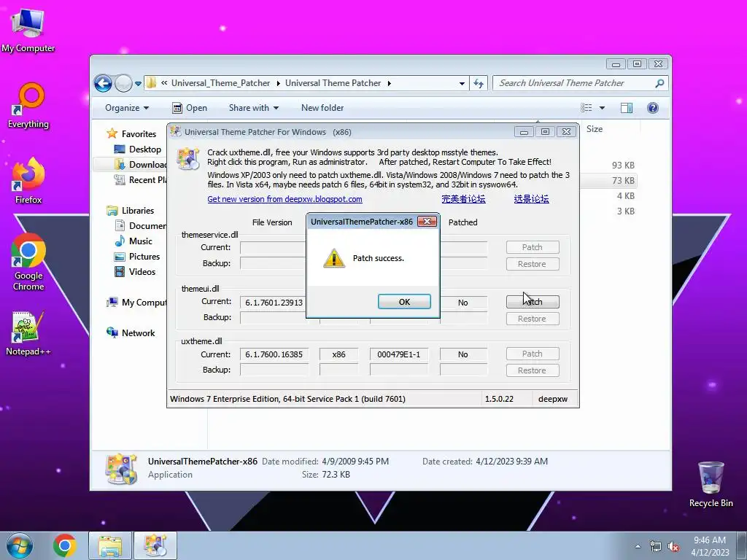Open the 完美者论坛 forum link
The height and width of the screenshot is (560, 747).
(x=463, y=199)
